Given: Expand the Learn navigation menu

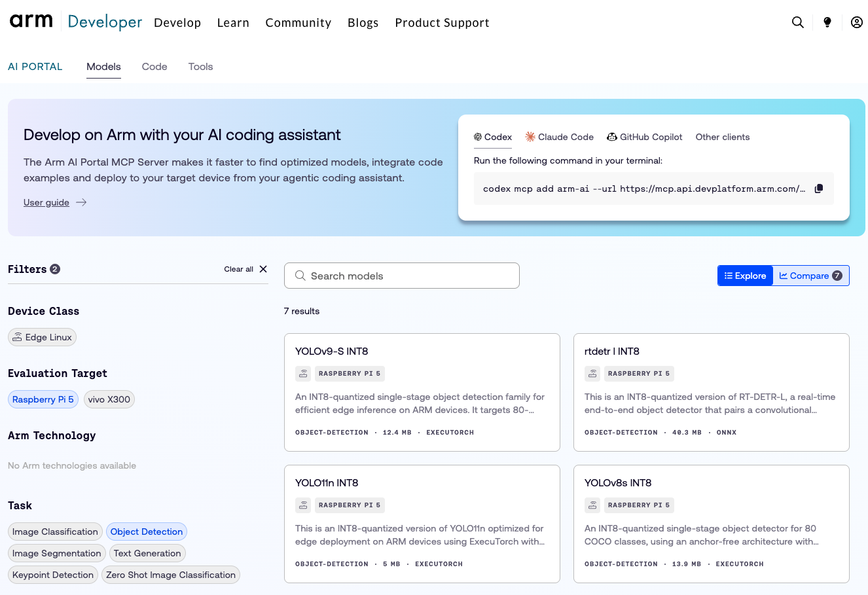Looking at the screenshot, I should pyautogui.click(x=233, y=23).
